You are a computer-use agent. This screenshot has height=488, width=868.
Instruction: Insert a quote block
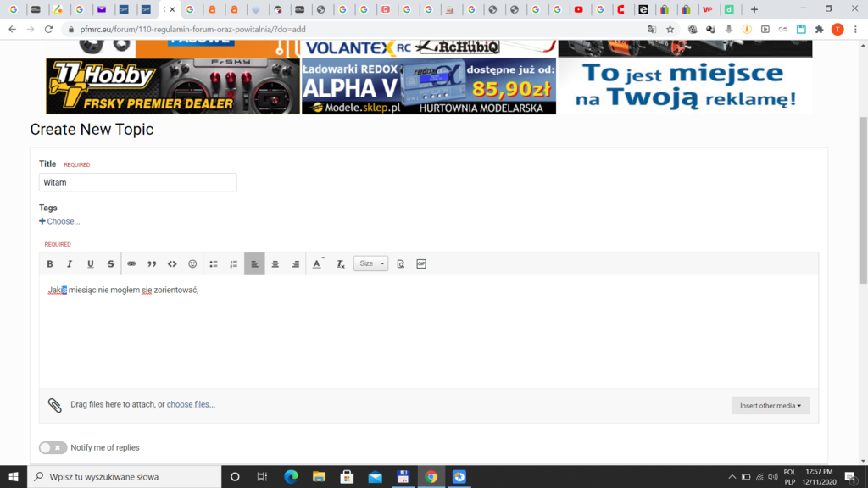click(x=152, y=264)
